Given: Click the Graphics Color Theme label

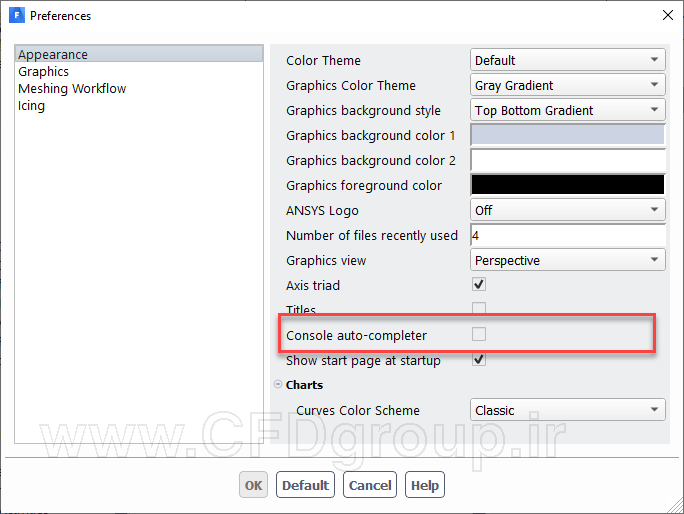Looking at the screenshot, I should point(351,86).
